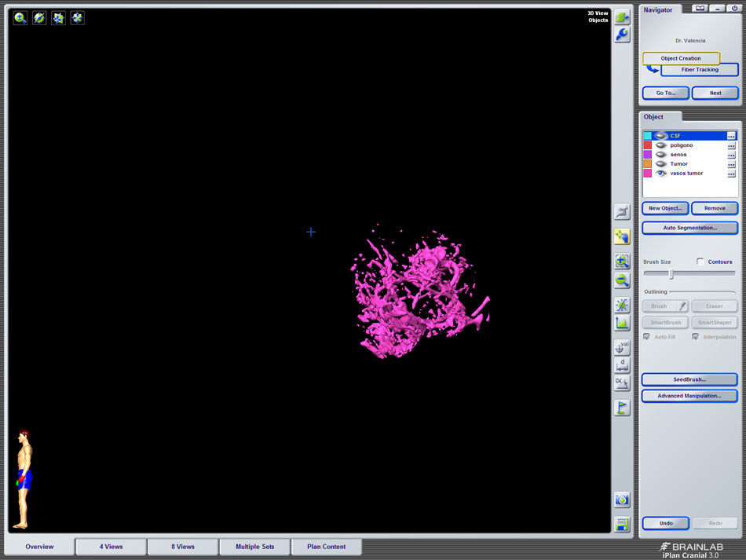Click the Auto Segmentation button
Viewport: 746px width, 560px height.
coord(689,228)
